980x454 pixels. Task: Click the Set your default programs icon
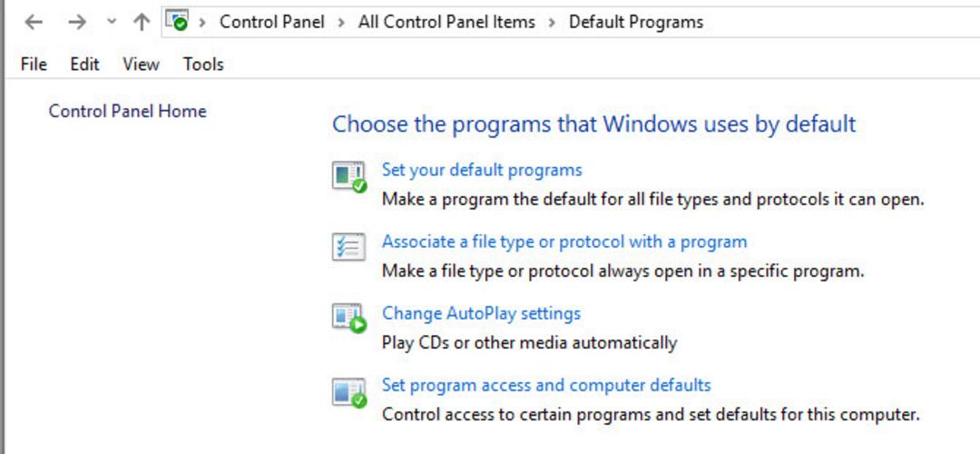(x=348, y=177)
